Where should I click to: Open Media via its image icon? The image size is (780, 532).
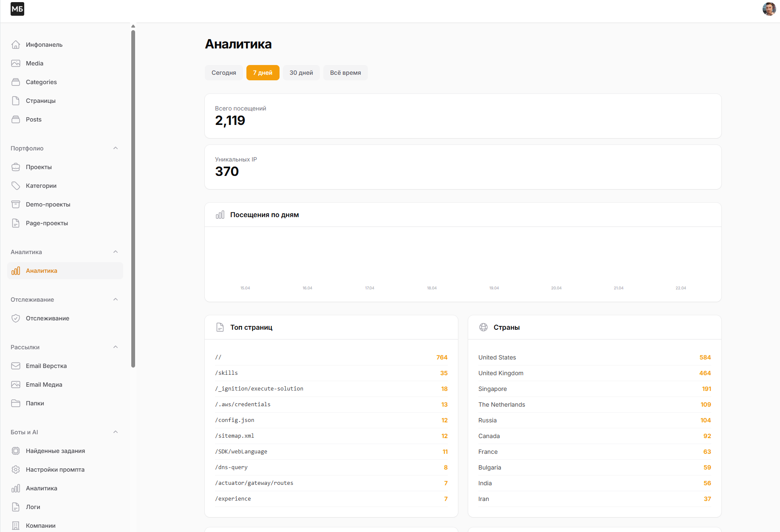[16, 63]
